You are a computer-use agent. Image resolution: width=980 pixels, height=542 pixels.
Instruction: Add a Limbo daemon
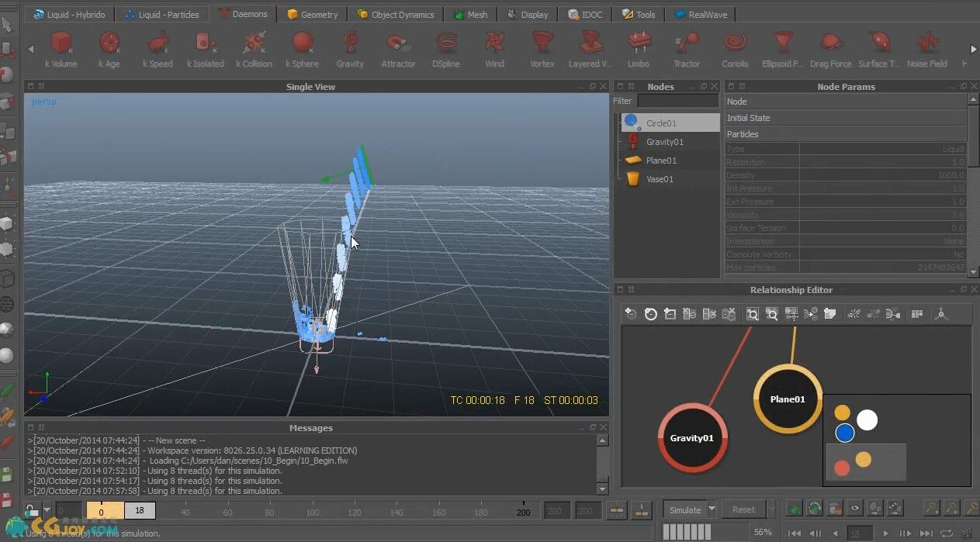pos(639,49)
